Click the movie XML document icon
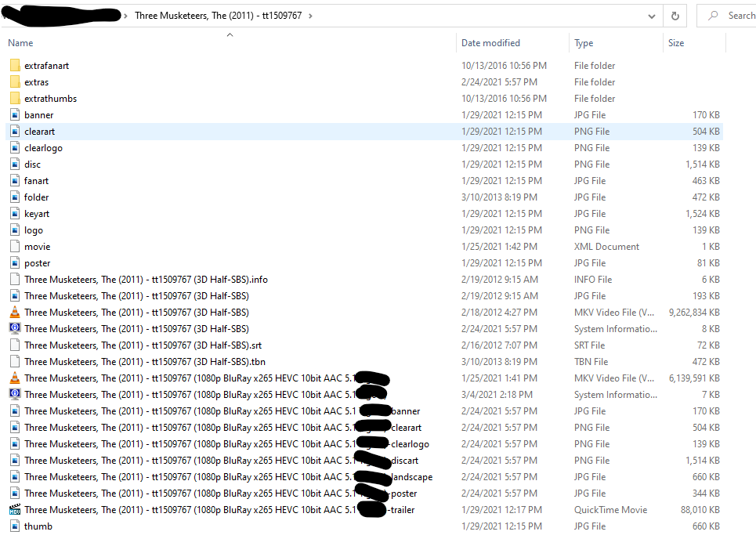Viewport: 756px width, 546px height. click(15, 246)
